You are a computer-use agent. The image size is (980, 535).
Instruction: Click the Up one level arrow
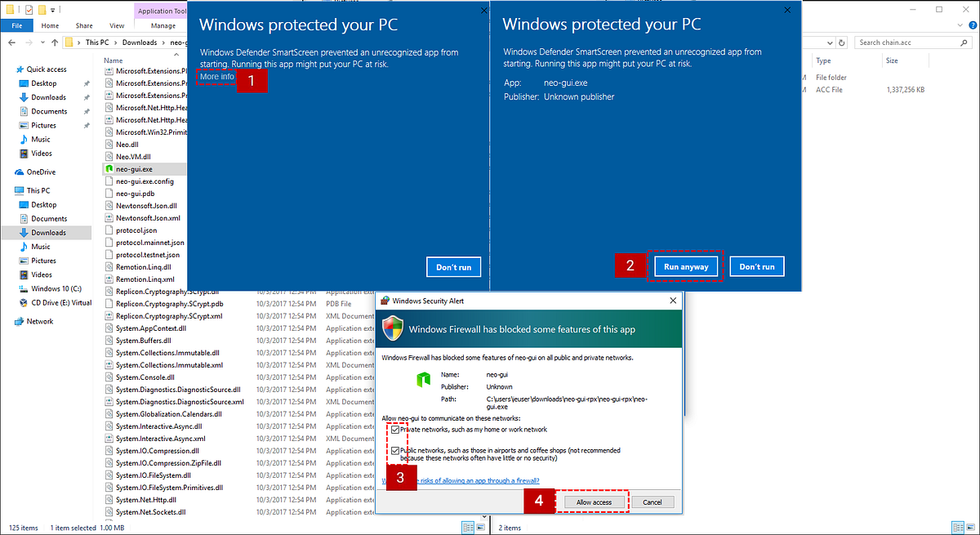pos(54,42)
